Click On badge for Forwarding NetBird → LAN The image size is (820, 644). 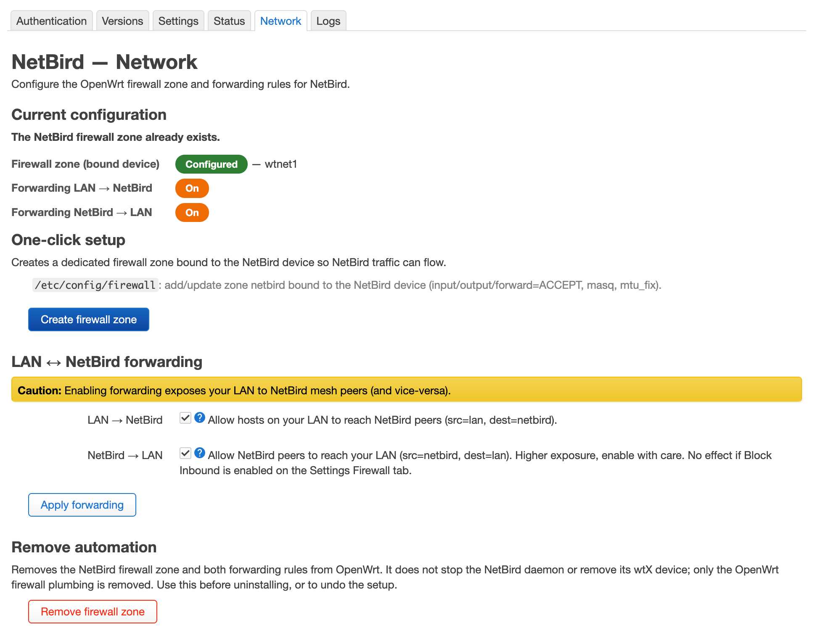pyautogui.click(x=192, y=213)
